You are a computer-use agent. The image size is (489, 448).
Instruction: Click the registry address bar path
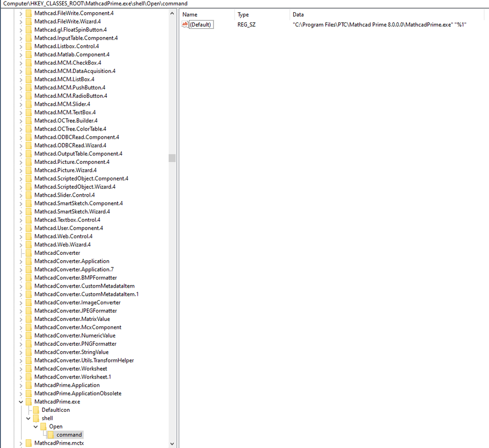(95, 3)
